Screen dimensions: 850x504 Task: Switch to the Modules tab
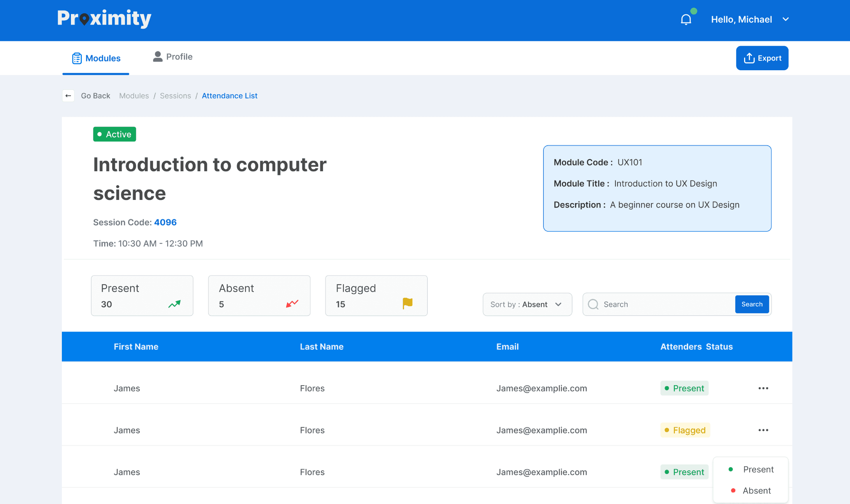(x=96, y=58)
